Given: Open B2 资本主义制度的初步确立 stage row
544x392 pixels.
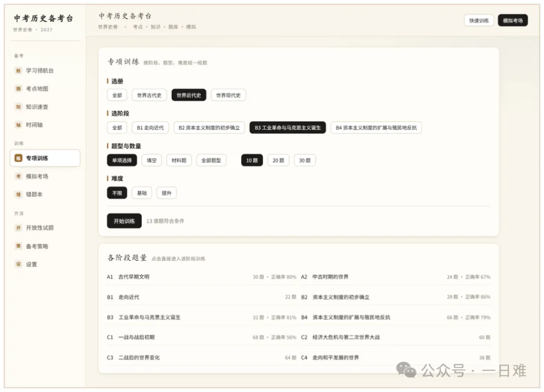Looking at the screenshot, I should point(396,297).
